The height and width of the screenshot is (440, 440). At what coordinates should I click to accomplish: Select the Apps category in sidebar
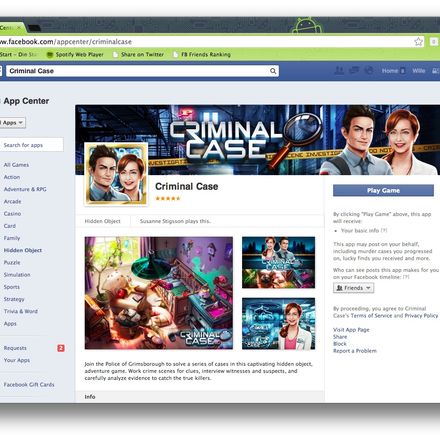10,323
